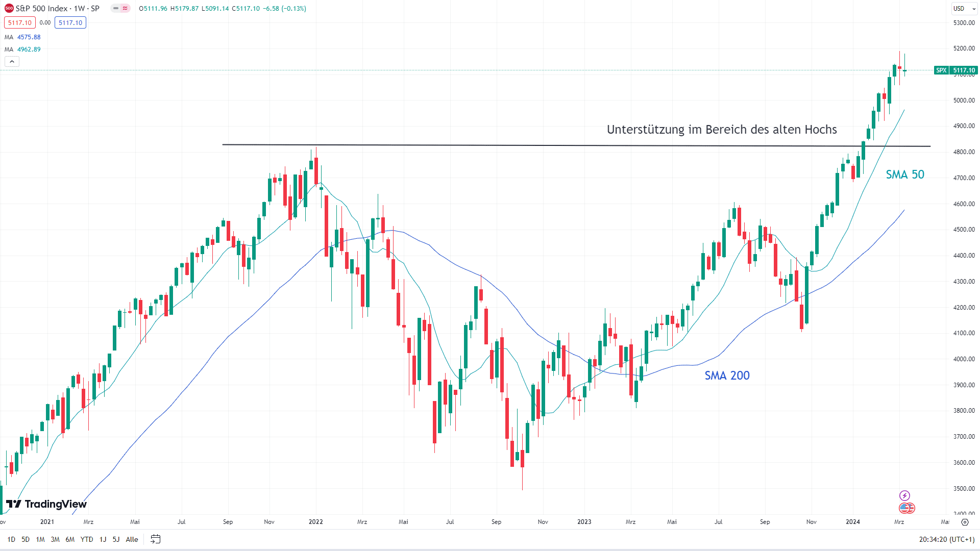Click the 2023 time axis label
The height and width of the screenshot is (551, 980).
[x=584, y=522]
